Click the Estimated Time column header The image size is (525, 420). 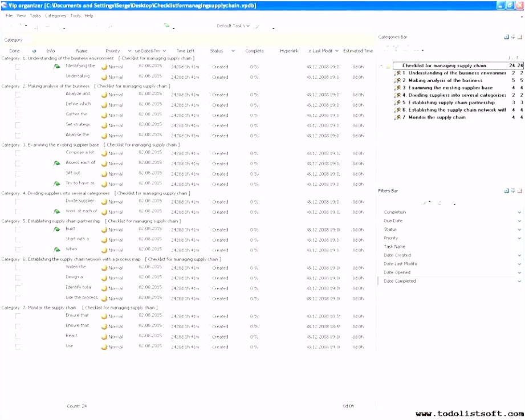click(358, 51)
